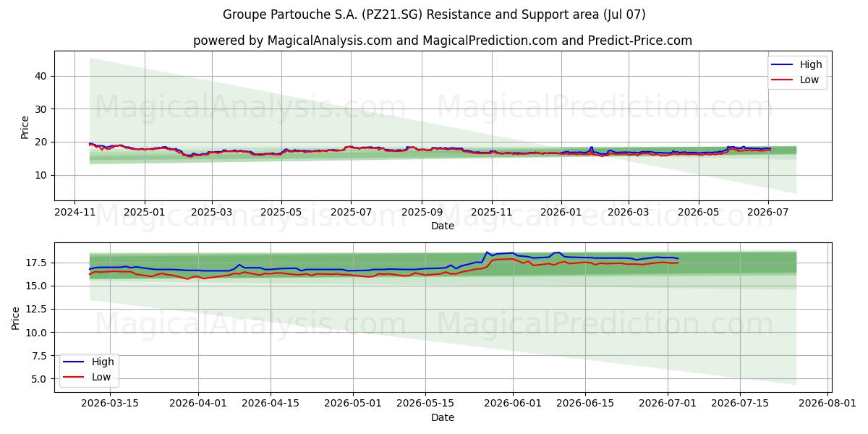This screenshot has width=868, height=434.
Task: Click the '2026-05-15' tick label
Action: pos(425,404)
